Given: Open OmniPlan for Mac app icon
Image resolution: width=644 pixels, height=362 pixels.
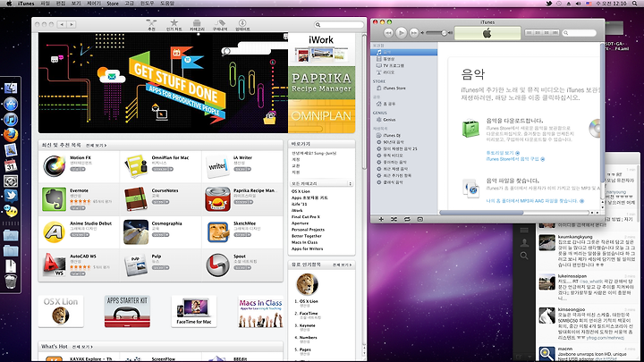Looking at the screenshot, I should click(136, 166).
